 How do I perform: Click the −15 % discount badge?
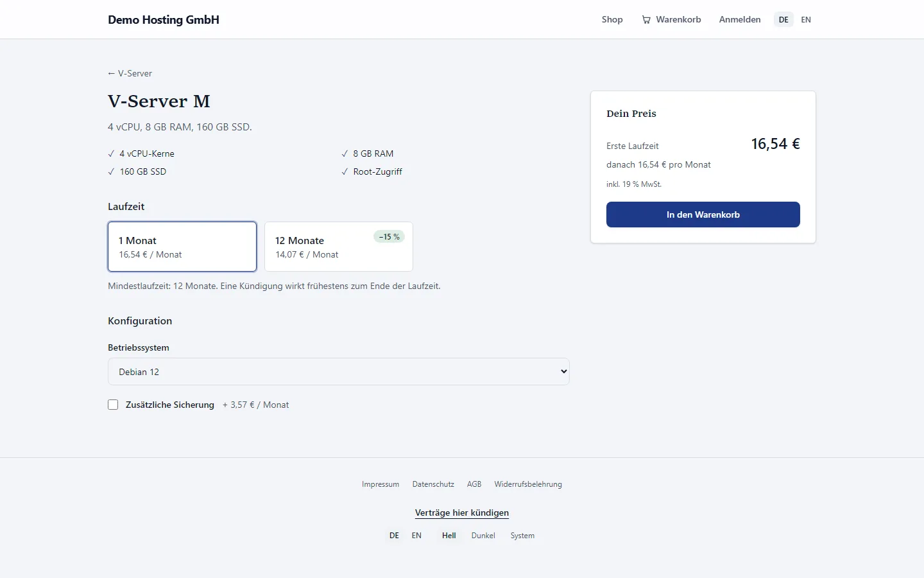pos(389,237)
